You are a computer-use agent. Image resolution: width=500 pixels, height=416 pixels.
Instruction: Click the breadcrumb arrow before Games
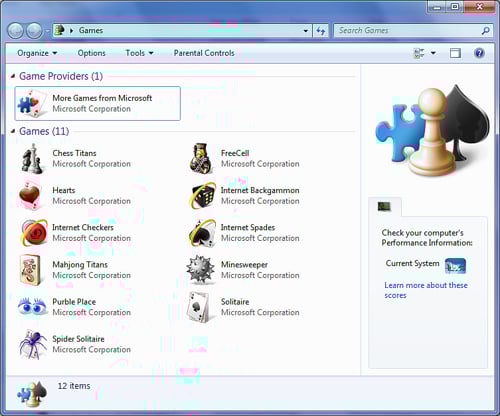[x=71, y=31]
